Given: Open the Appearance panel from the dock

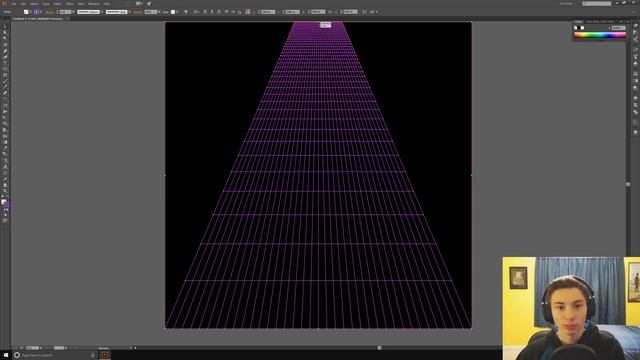Looking at the screenshot, I should [636, 98].
